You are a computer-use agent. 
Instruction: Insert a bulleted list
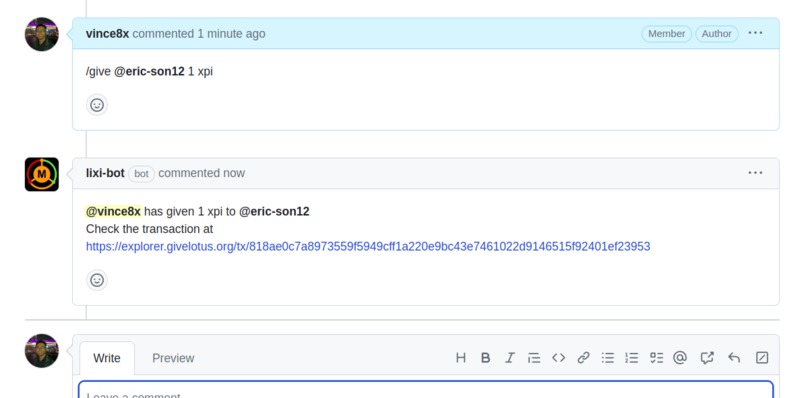[608, 358]
